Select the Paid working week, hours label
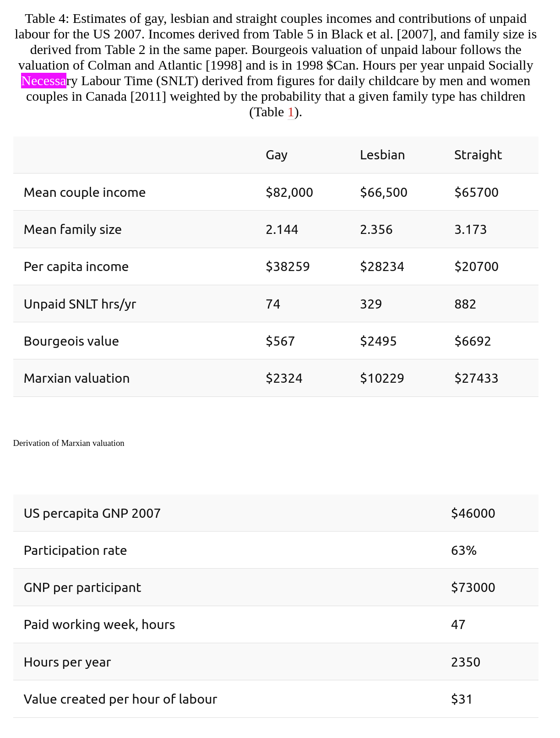Image resolution: width=560 pixels, height=738 pixels. point(99,624)
